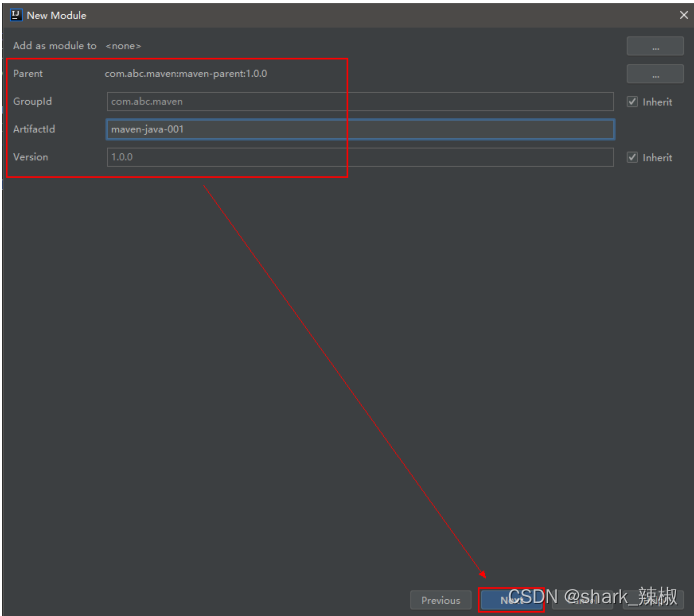Go back with the Previous button

tap(440, 600)
